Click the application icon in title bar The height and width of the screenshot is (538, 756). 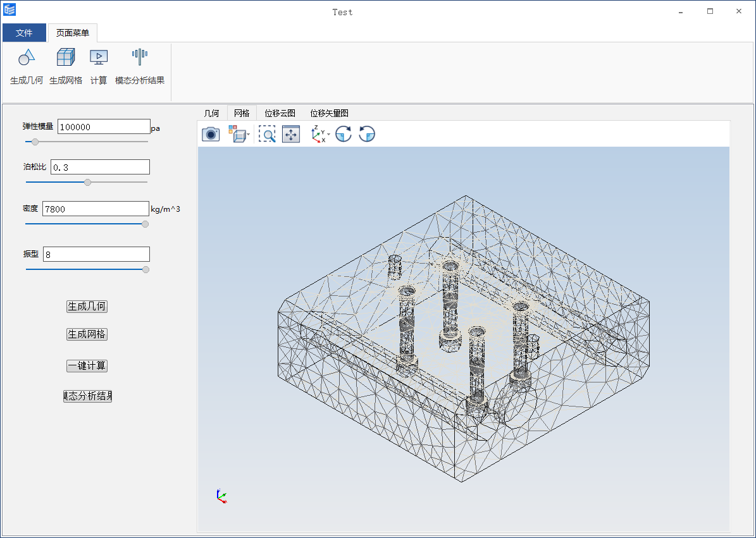click(9, 10)
